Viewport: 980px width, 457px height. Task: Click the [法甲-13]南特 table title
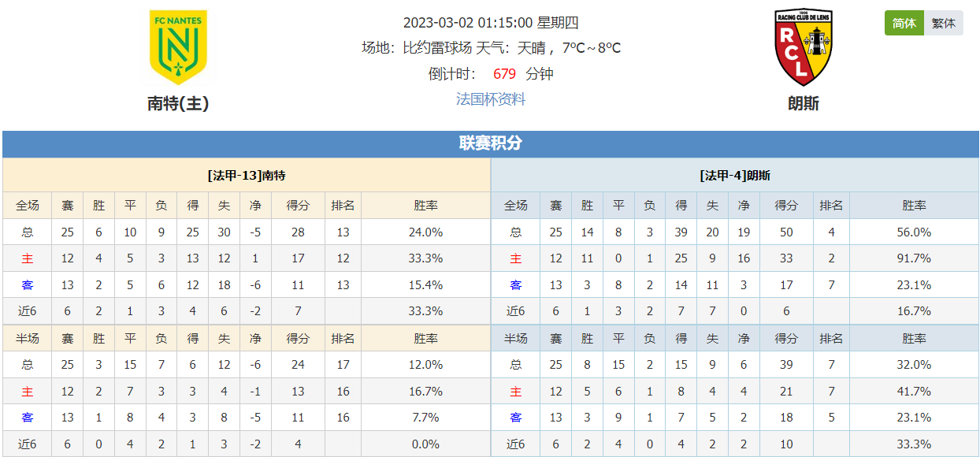tap(247, 176)
